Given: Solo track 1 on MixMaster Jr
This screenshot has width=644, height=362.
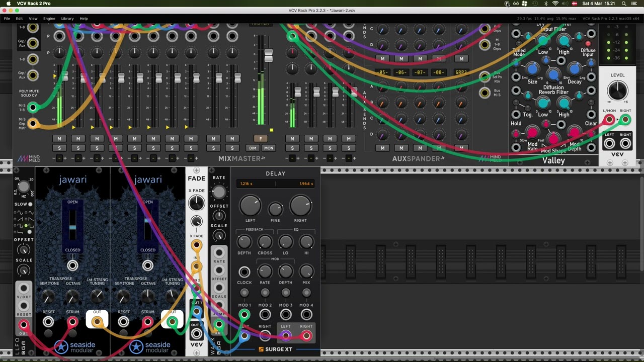Looking at the screenshot, I should coord(59,148).
